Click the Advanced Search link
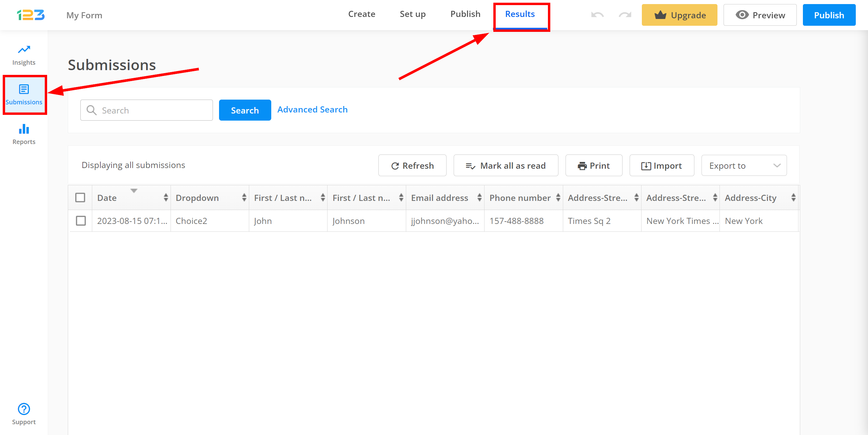 [312, 109]
